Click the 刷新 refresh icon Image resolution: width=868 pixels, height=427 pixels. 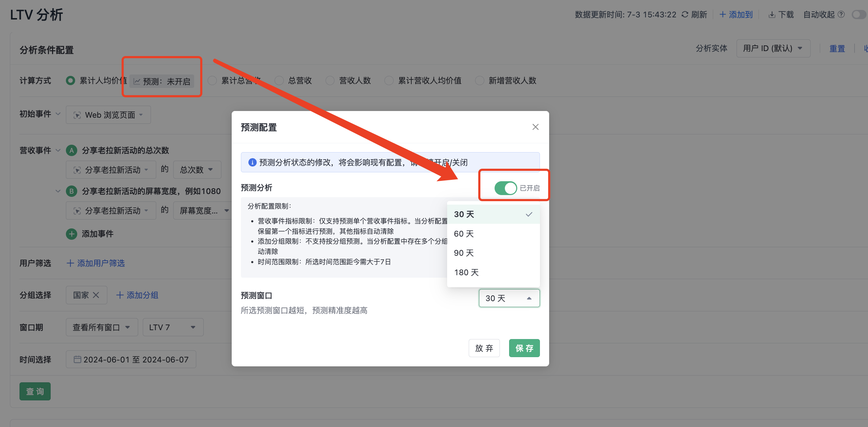click(x=684, y=14)
